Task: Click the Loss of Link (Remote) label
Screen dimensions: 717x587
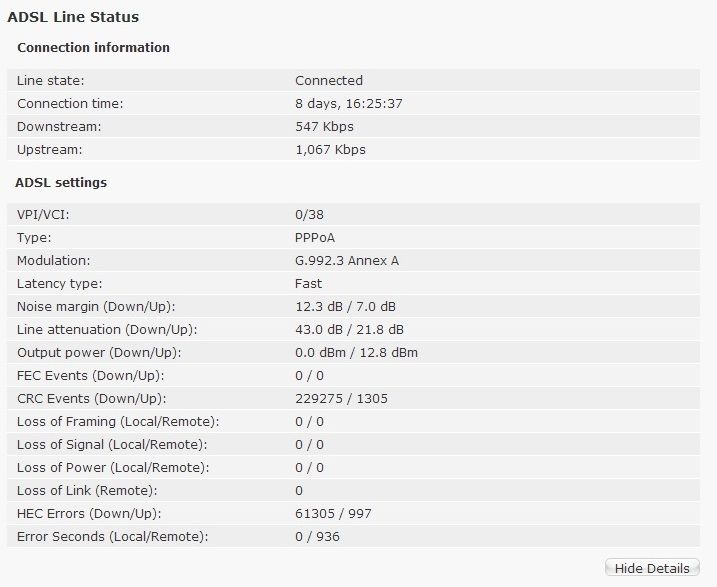Action: 87,491
